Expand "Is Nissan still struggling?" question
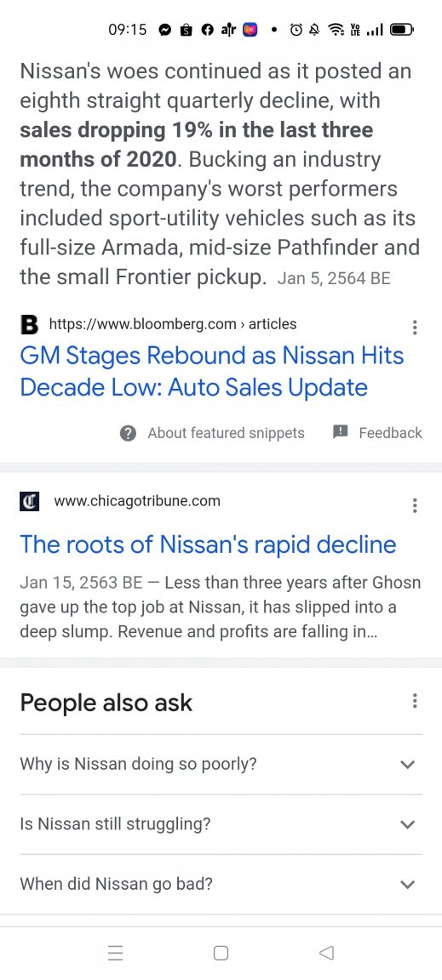The width and height of the screenshot is (442, 980). 221,823
